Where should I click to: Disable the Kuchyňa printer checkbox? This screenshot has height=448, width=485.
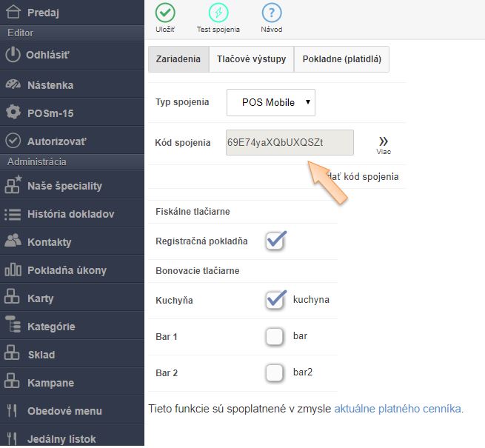(275, 300)
